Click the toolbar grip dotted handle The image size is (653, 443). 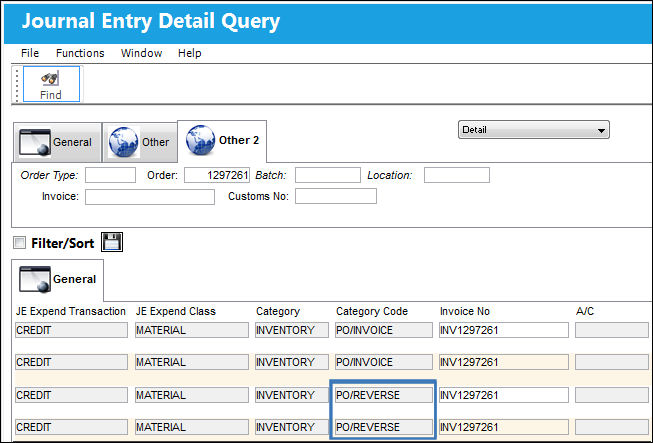(17, 85)
